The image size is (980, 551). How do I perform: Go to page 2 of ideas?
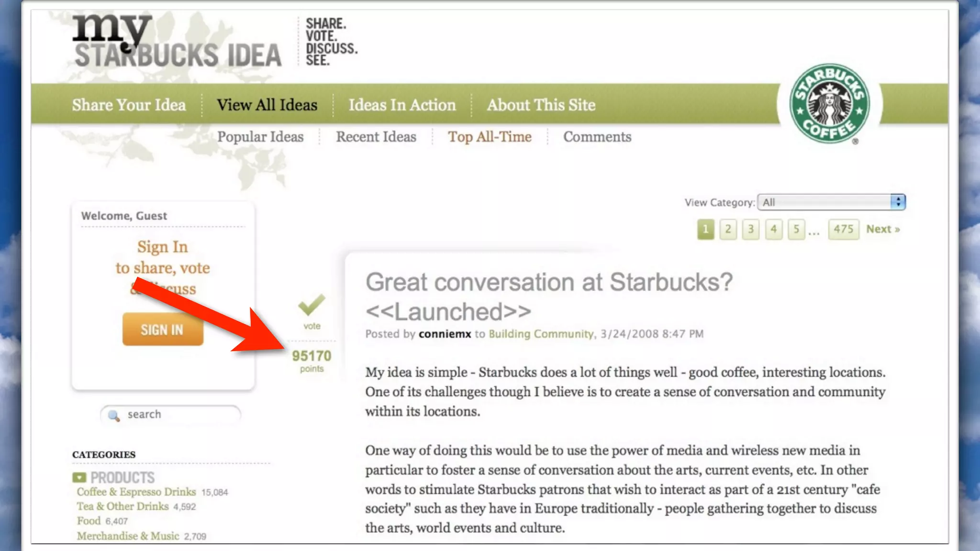point(728,229)
